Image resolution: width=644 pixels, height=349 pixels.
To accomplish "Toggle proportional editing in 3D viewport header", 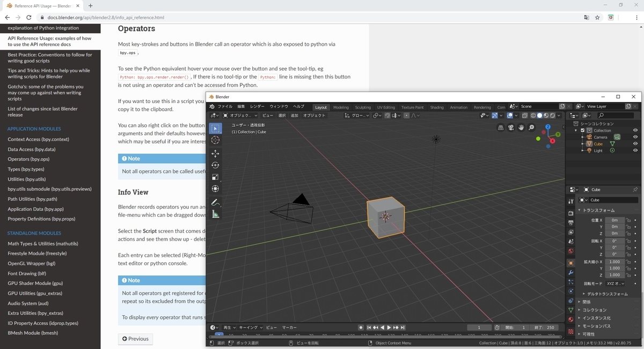I will (406, 115).
